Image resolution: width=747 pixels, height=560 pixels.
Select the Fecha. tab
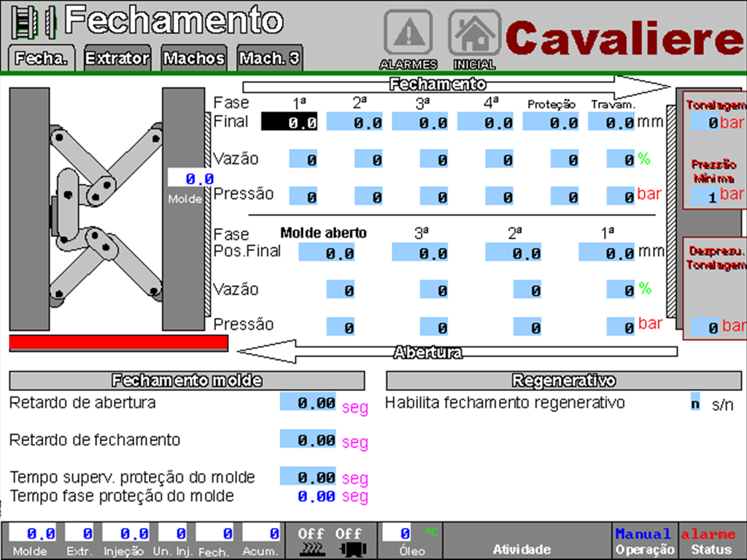(x=42, y=59)
